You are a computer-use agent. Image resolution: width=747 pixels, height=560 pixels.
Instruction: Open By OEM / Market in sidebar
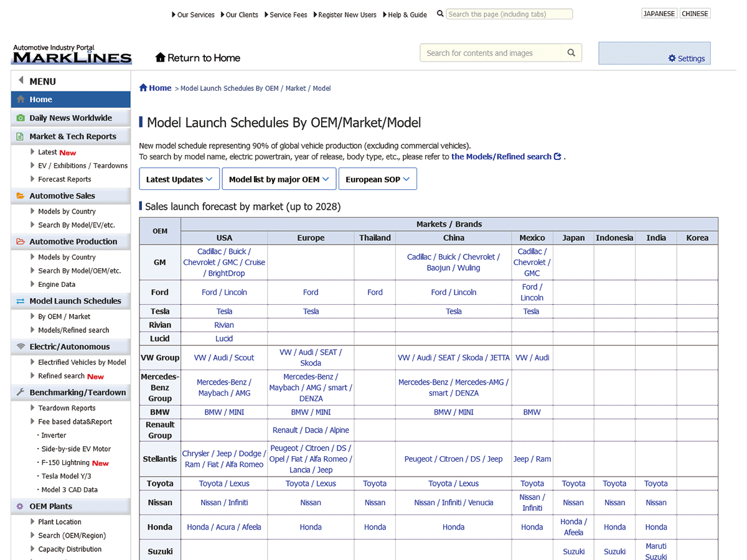point(64,317)
